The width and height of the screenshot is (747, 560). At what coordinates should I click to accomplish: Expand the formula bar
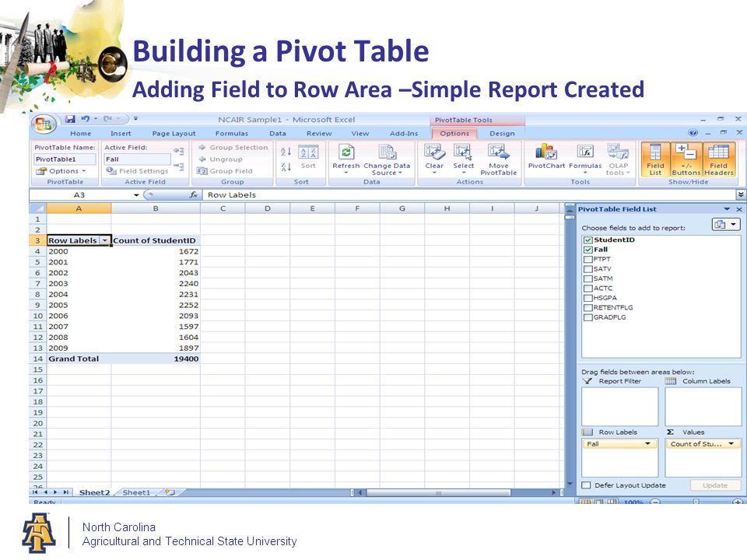click(x=740, y=194)
